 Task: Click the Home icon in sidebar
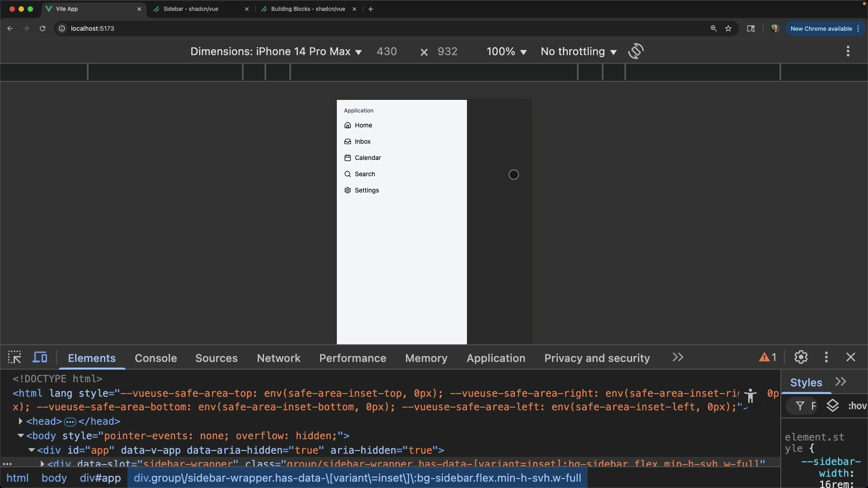(348, 125)
